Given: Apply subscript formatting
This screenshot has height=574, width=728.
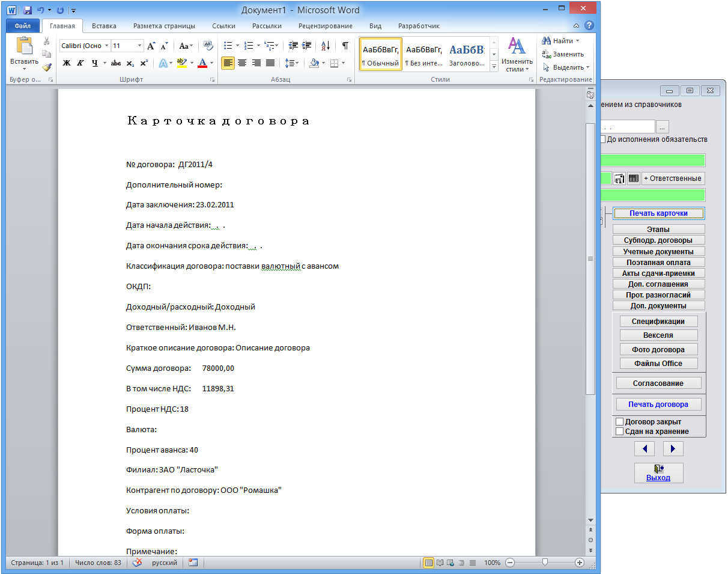Looking at the screenshot, I should [x=132, y=63].
